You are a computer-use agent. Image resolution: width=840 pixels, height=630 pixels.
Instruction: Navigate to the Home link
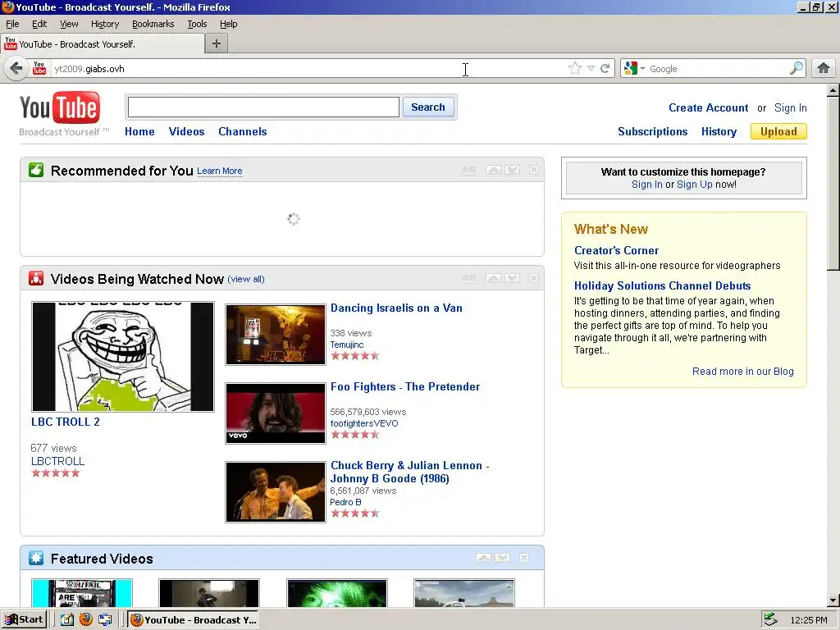click(139, 131)
